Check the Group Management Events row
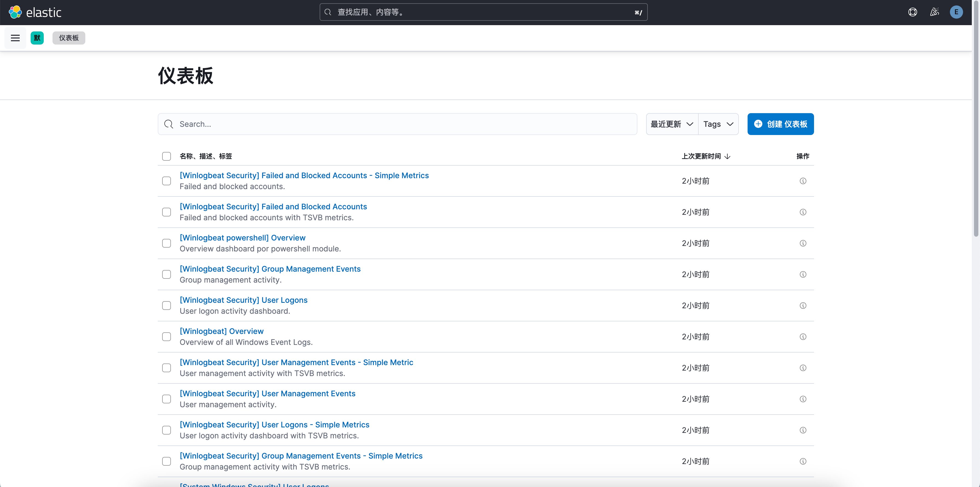 (166, 274)
